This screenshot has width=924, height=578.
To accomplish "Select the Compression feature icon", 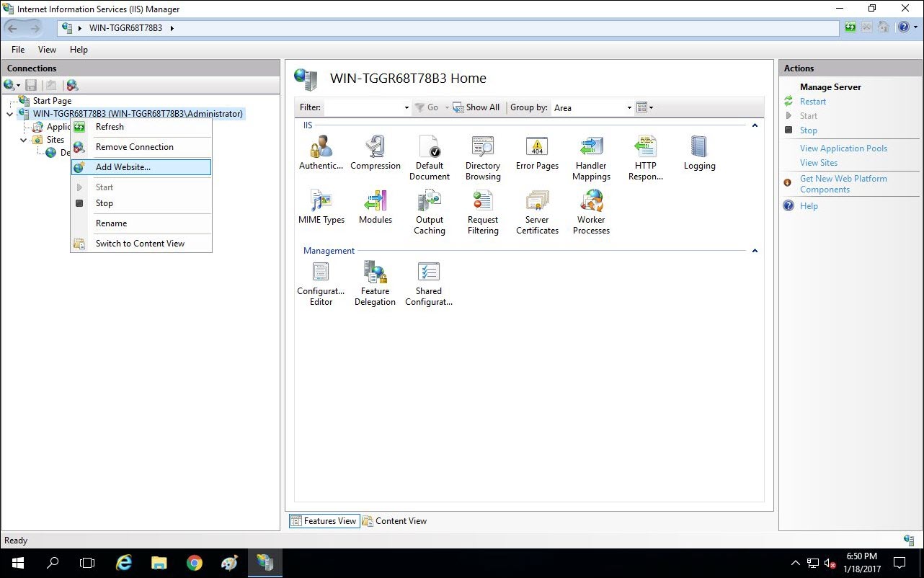I will (x=375, y=152).
